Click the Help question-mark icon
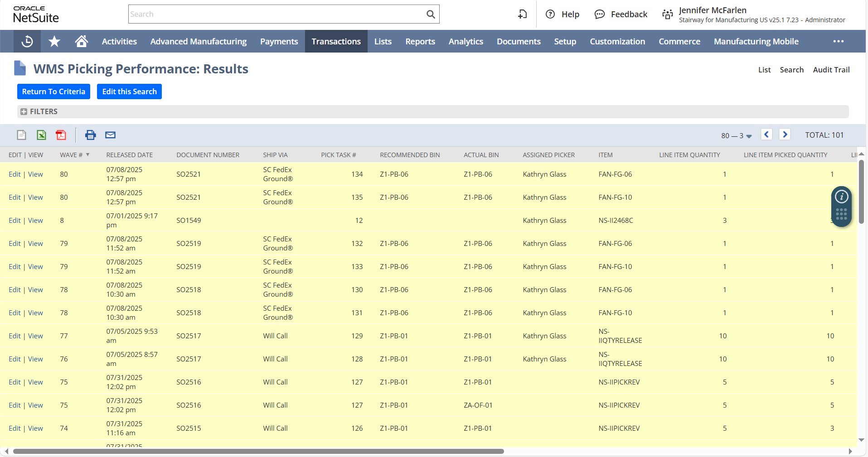Image resolution: width=868 pixels, height=457 pixels. tap(550, 14)
